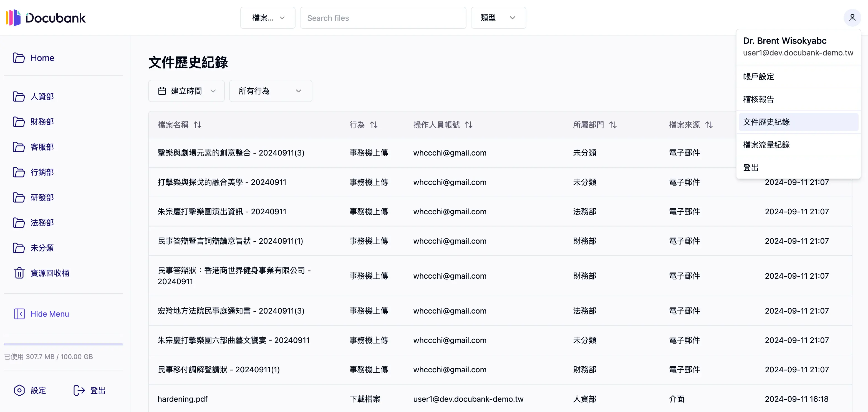Open the Docubank home logo
Image resolution: width=868 pixels, height=412 pixels.
[45, 18]
